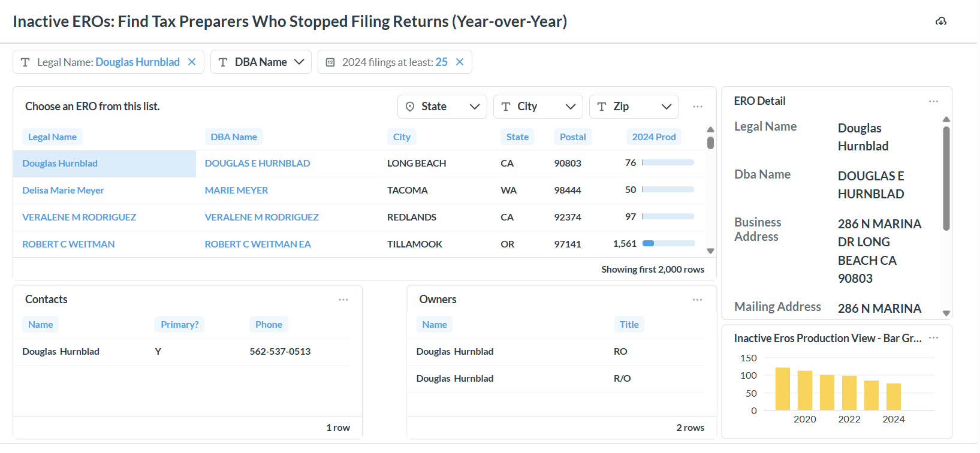
Task: Open the ERO list panel ellipsis menu
Action: (x=698, y=107)
